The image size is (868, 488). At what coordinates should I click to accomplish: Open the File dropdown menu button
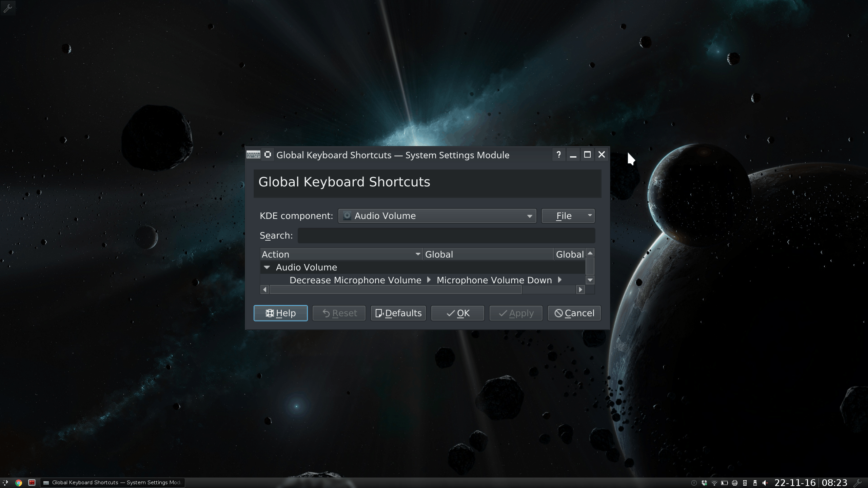pyautogui.click(x=568, y=216)
